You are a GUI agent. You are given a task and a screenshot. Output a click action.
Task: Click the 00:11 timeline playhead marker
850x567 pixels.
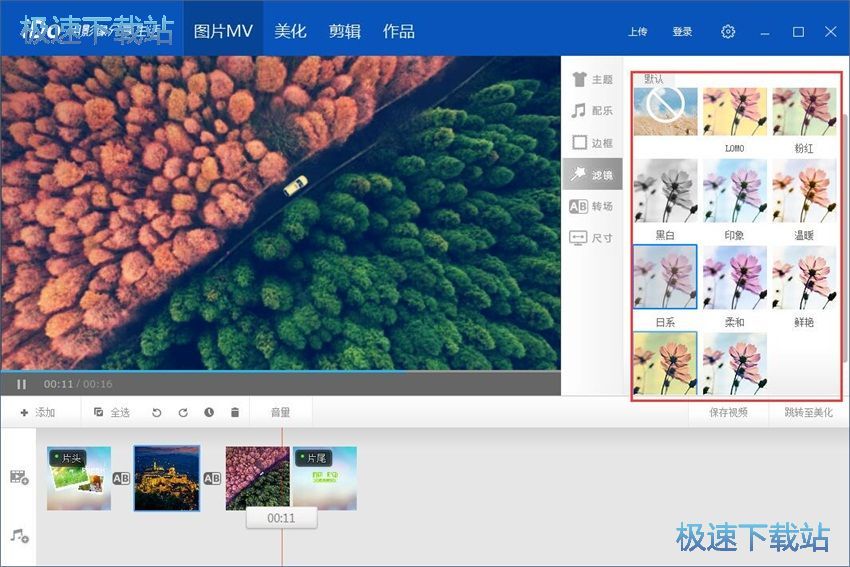point(281,518)
